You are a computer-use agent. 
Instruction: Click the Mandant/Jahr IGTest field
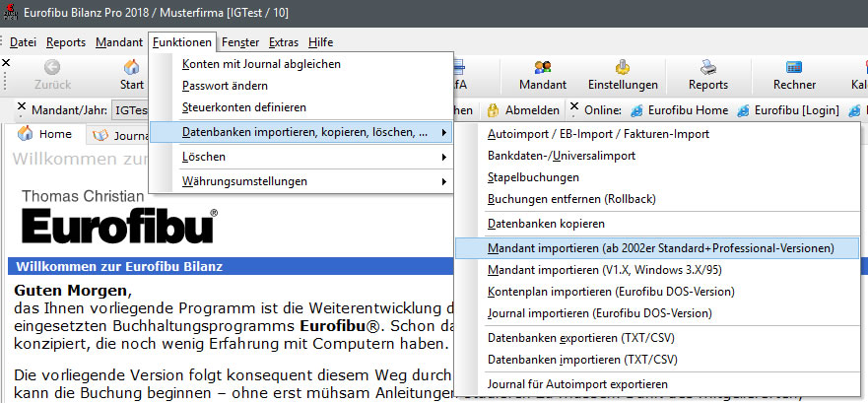point(131,110)
